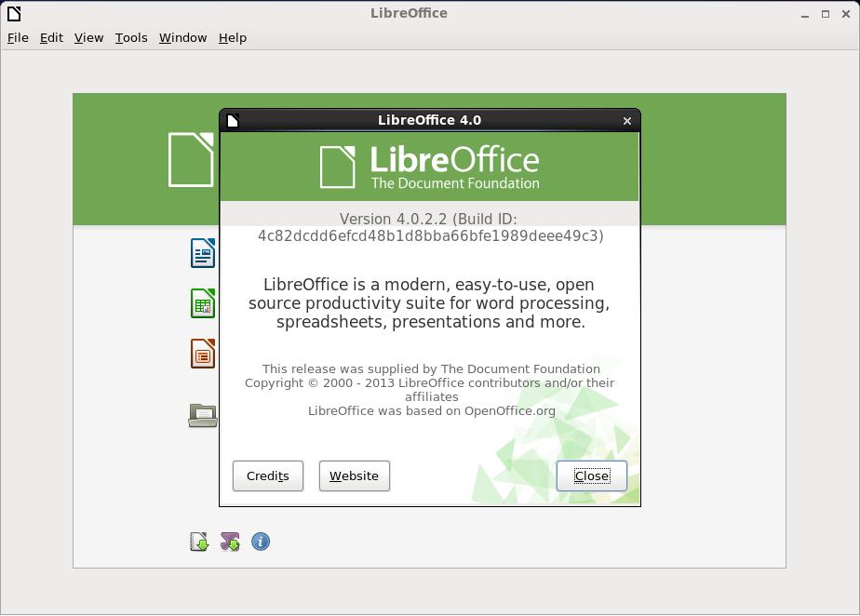This screenshot has height=616, width=860.
Task: Close the main LibreOffice window
Action: click(x=846, y=14)
